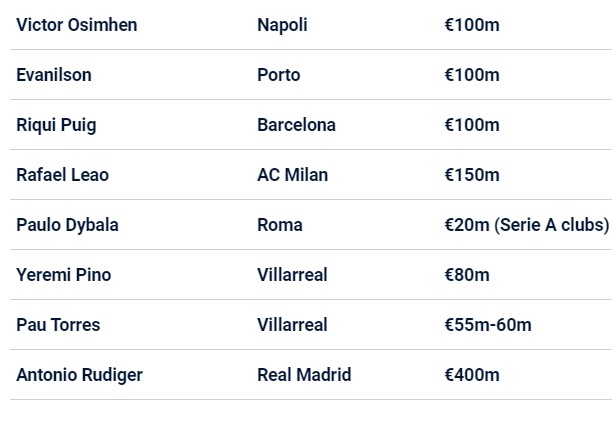Select the AC Milan club cell
612x421 pixels.
click(292, 175)
